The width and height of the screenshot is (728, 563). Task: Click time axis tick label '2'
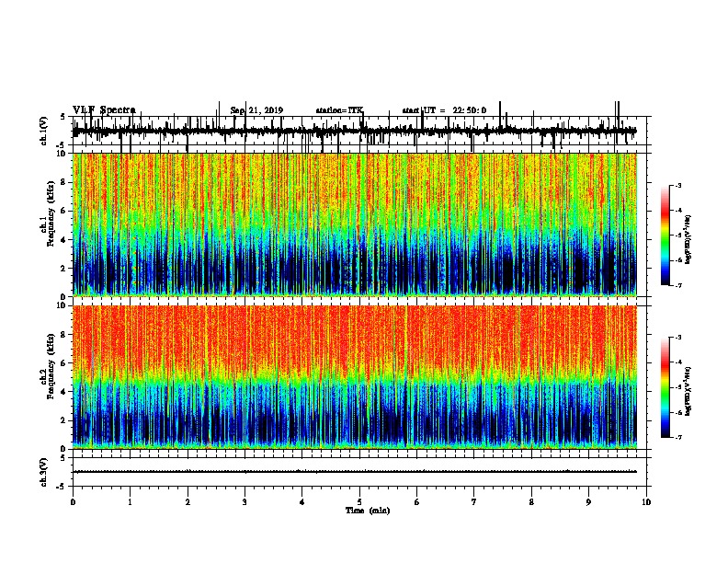pos(188,502)
